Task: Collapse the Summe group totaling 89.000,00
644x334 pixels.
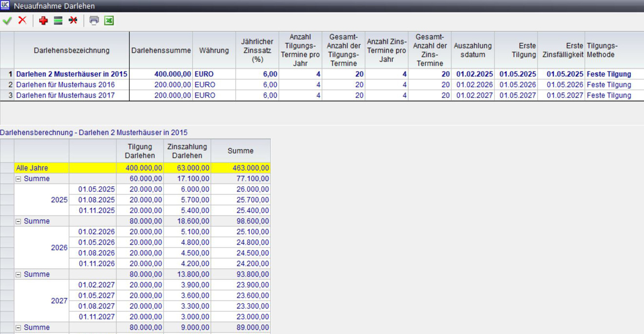Action: pos(19,328)
